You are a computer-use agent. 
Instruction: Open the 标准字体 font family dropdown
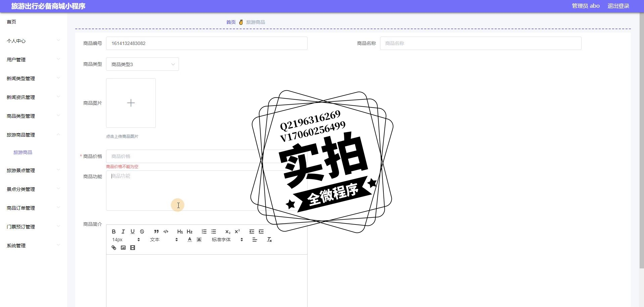[227, 240]
